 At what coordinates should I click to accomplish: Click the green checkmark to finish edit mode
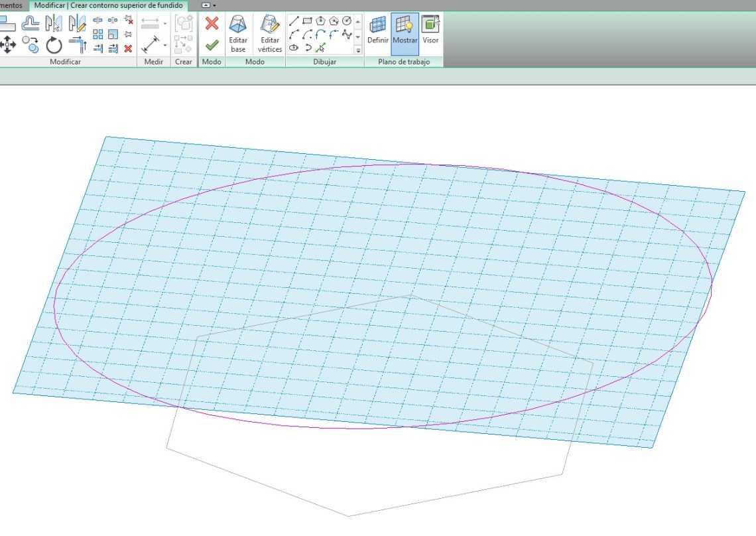212,45
